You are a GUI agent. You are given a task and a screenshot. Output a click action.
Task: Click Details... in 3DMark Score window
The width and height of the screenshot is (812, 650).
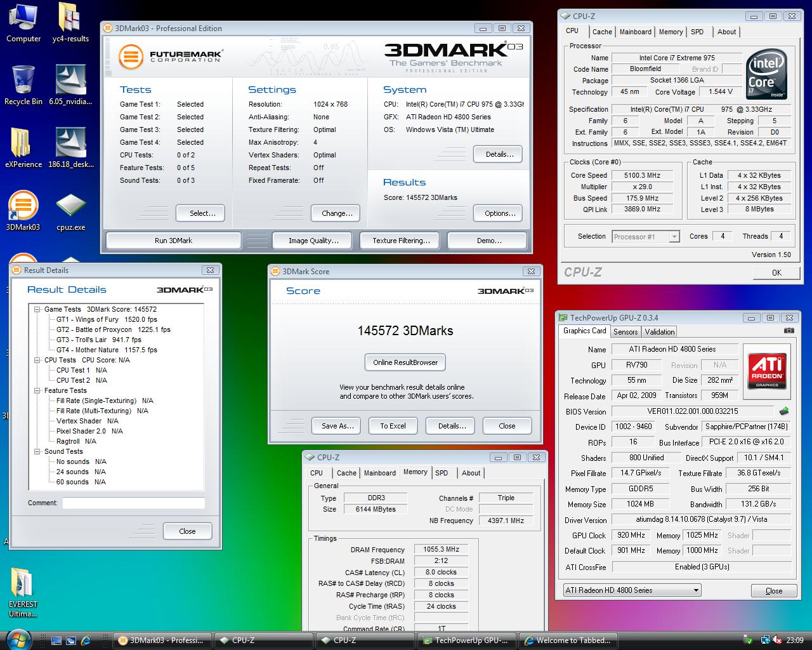[x=452, y=426]
